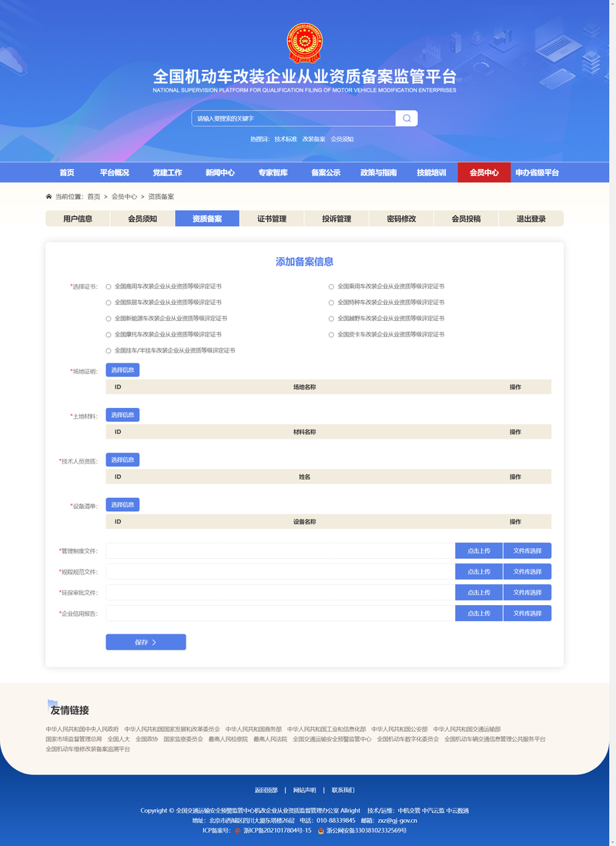Image resolution: width=616 pixels, height=846 pixels.
Task: Click 会员中心 in the breadcrumb path
Action: [x=124, y=197]
